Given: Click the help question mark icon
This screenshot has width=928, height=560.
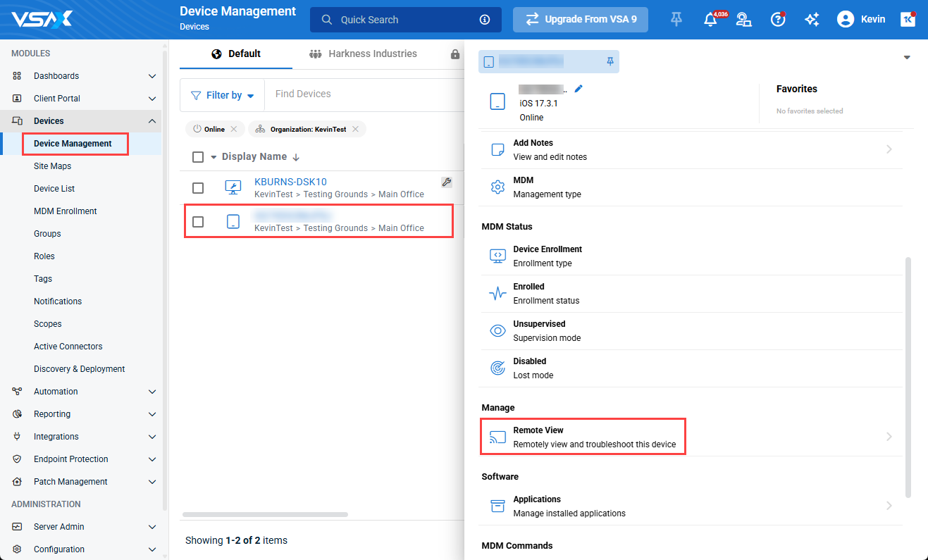Looking at the screenshot, I should tap(777, 20).
